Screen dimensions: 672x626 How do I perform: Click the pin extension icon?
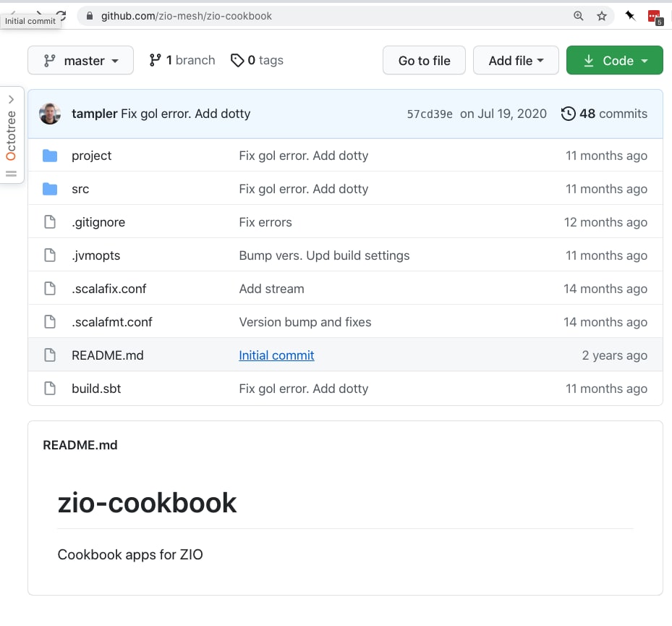[630, 16]
